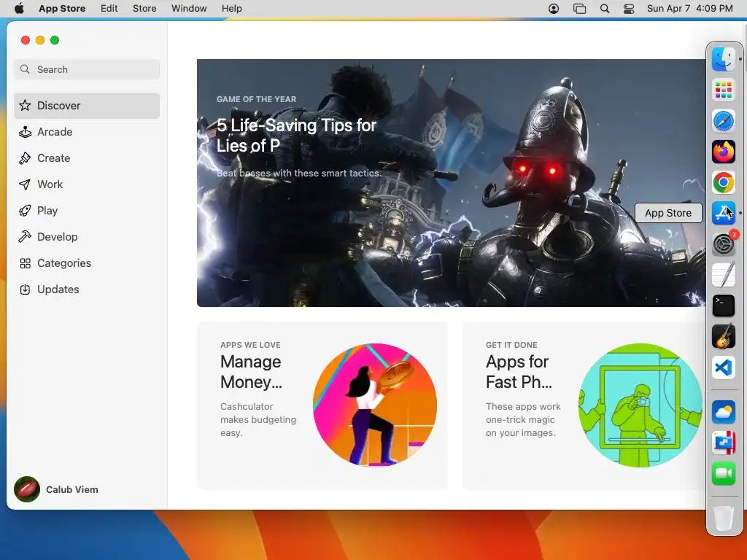
Task: Open the Updates download icon
Action: (25, 289)
